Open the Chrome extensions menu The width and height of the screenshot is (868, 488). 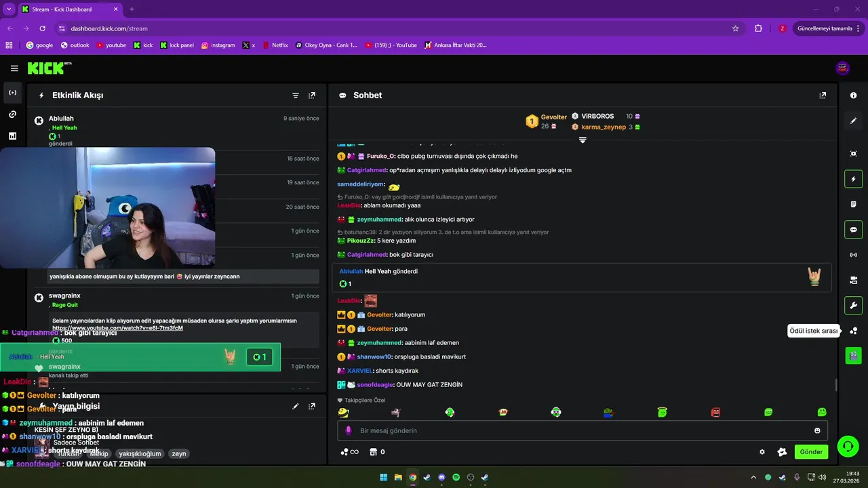click(758, 28)
